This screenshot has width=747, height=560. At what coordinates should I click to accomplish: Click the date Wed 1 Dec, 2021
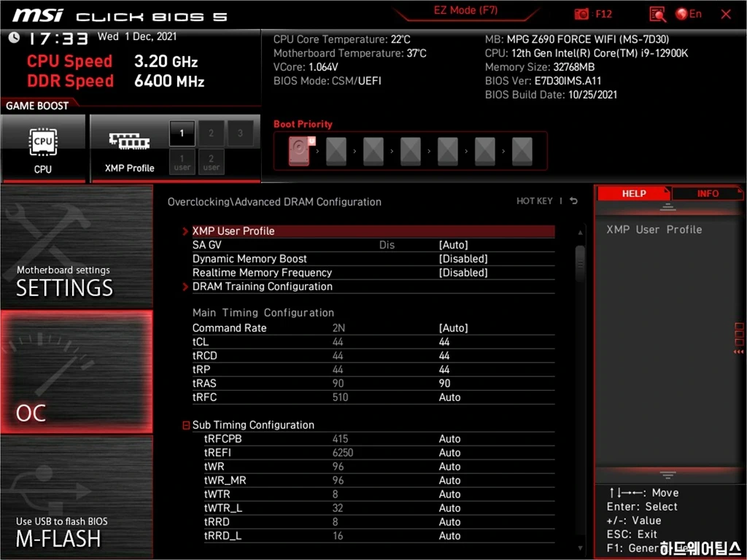[x=137, y=36]
